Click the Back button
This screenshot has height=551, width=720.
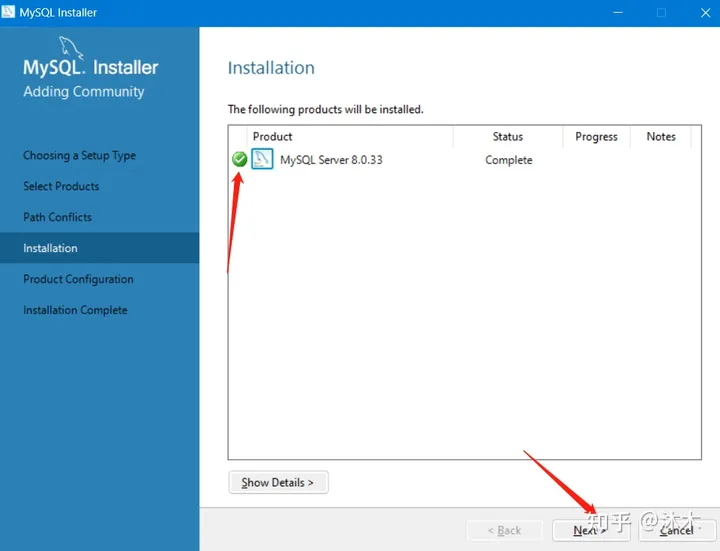pyautogui.click(x=505, y=530)
